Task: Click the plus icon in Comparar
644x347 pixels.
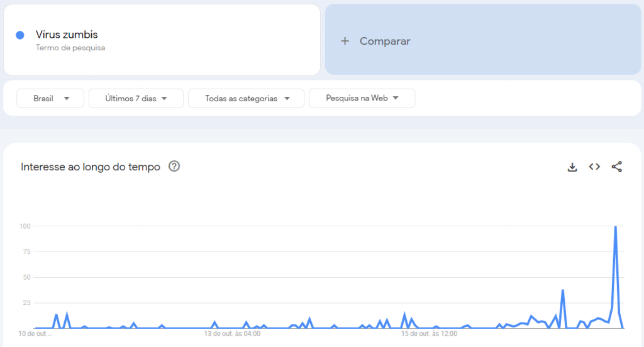Action: click(x=345, y=41)
